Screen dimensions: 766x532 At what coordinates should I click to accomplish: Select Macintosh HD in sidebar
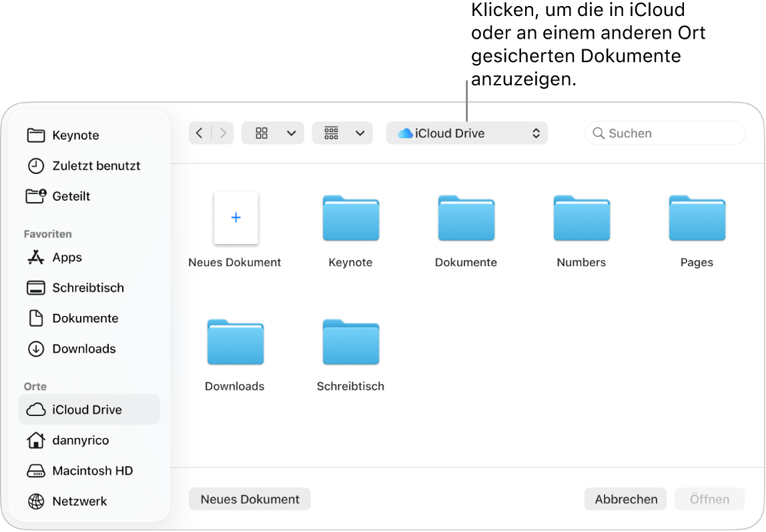point(89,471)
